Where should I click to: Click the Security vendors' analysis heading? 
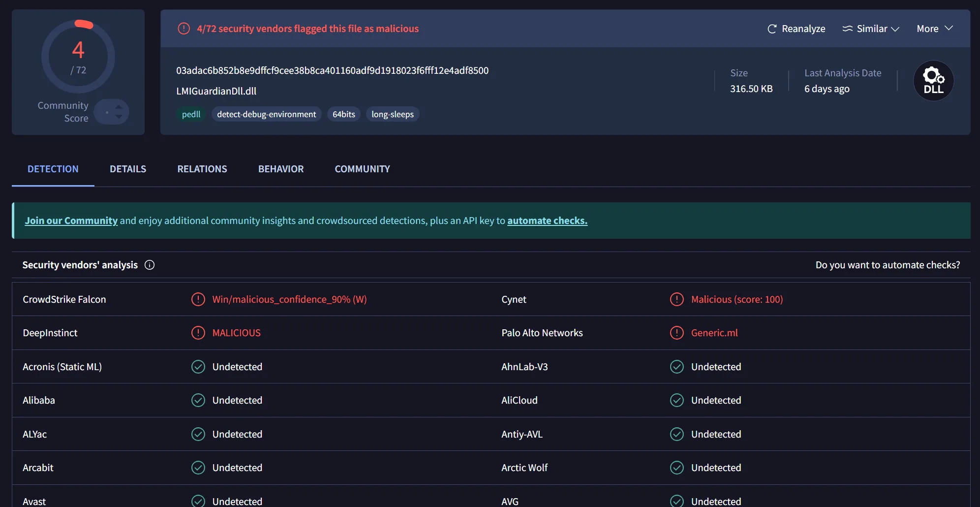(x=80, y=265)
